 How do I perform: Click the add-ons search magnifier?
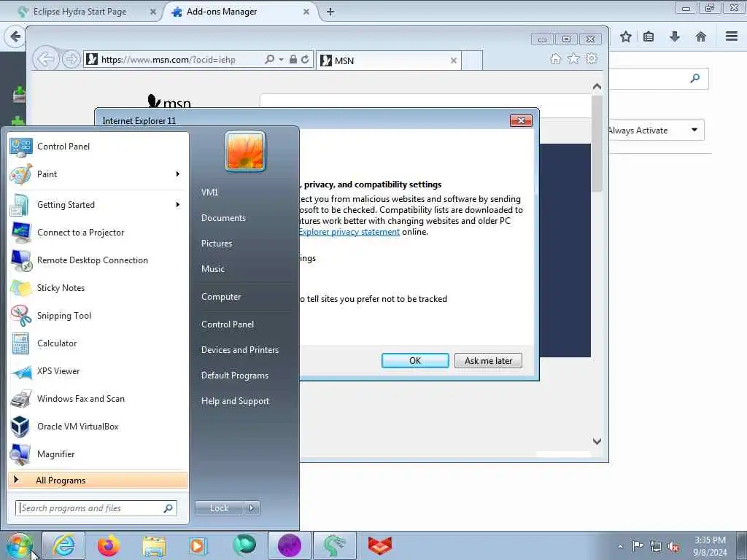695,78
